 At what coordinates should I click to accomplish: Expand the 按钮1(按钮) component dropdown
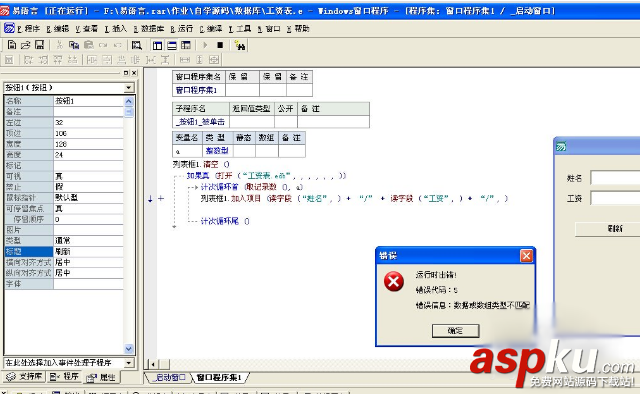click(x=129, y=87)
